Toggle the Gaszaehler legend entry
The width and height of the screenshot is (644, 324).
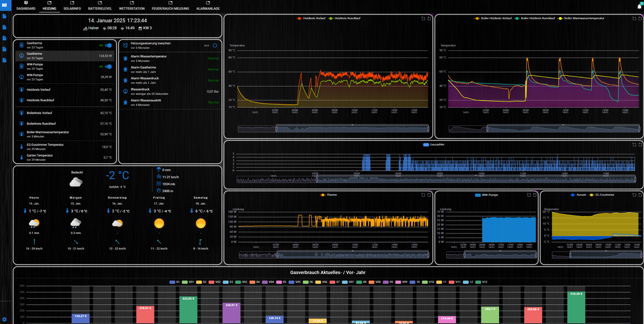tap(434, 145)
